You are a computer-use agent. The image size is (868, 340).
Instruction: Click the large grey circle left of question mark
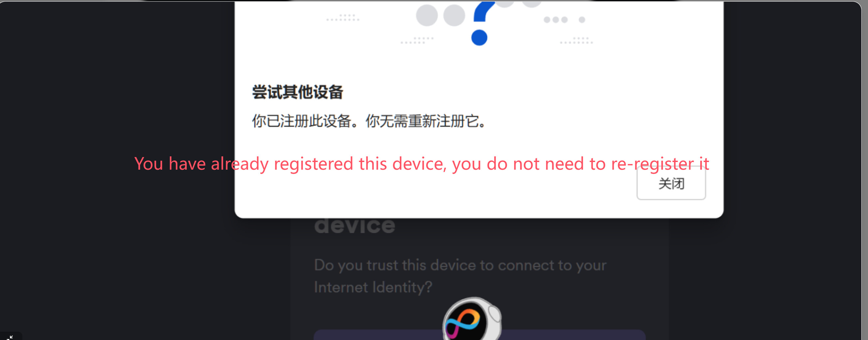click(427, 15)
